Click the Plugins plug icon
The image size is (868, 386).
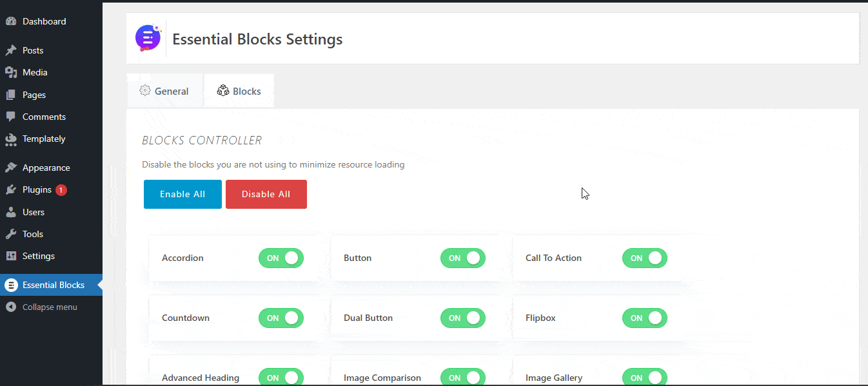[x=11, y=189]
